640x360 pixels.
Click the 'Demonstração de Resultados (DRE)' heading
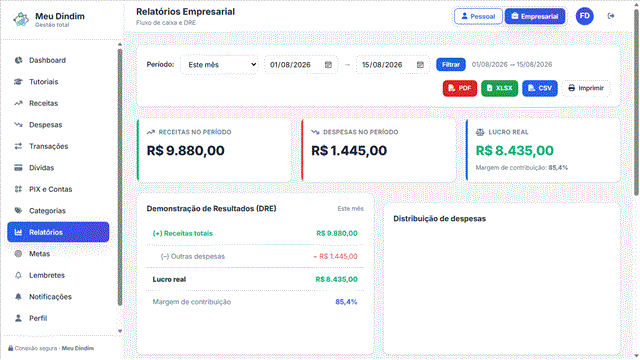[211, 209]
